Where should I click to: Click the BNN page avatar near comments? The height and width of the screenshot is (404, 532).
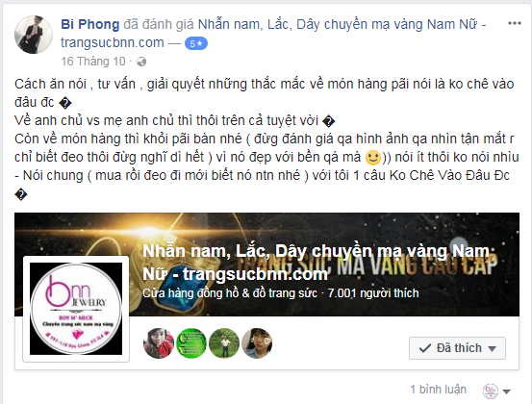point(491,391)
